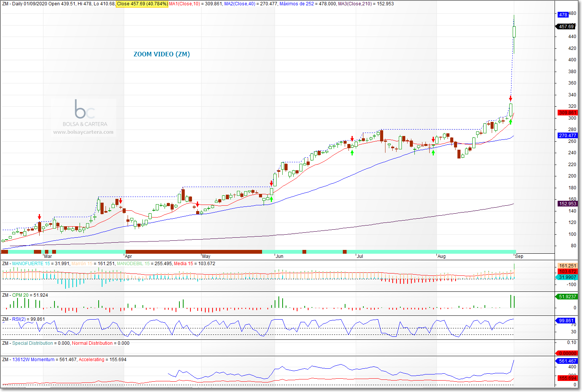Viewport: 582px width, 392px height.
Task: Click the black 457.69 last price tag
Action: click(x=566, y=27)
